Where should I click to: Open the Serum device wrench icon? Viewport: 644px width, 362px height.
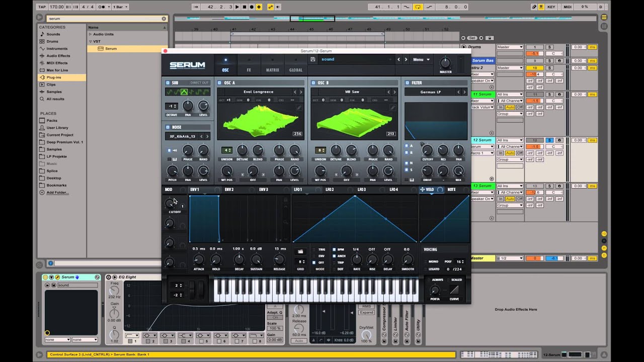[57, 277]
